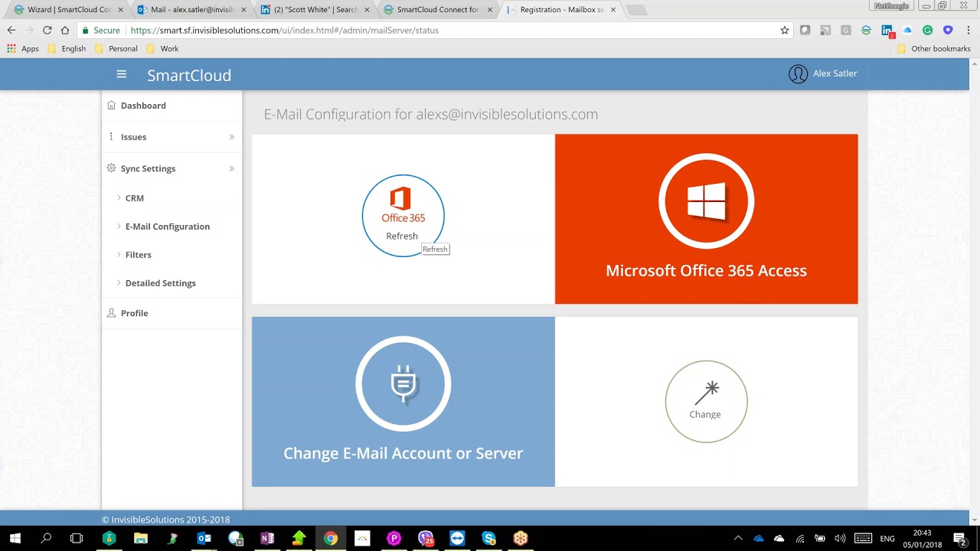Click the plug icon circle
The width and height of the screenshot is (980, 551).
click(403, 383)
